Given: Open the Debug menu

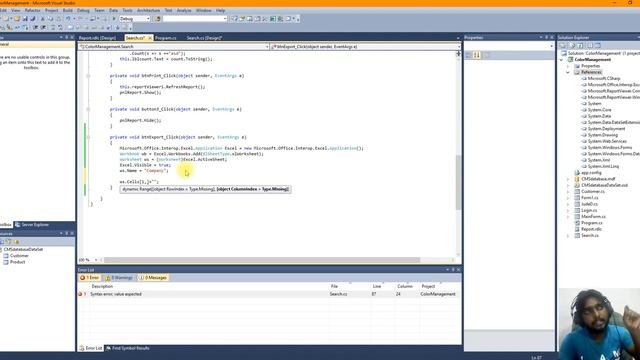Looking at the screenshot, I should click(x=83, y=10).
